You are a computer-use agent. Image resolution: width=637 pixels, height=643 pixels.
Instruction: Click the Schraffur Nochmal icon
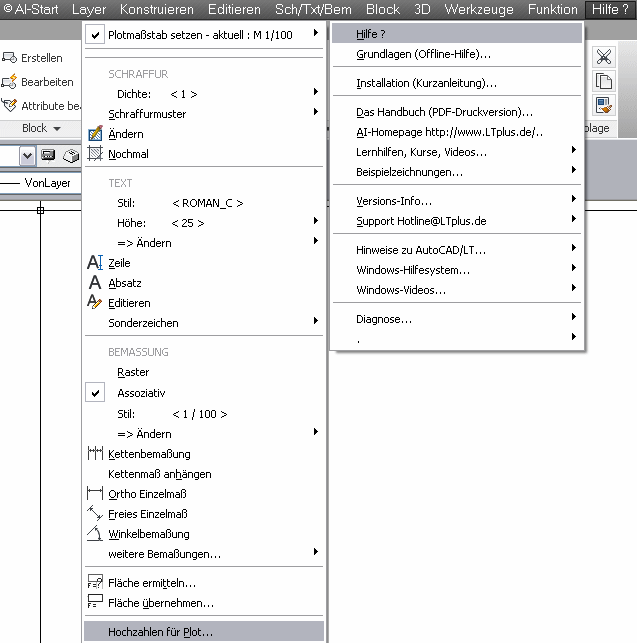[95, 154]
